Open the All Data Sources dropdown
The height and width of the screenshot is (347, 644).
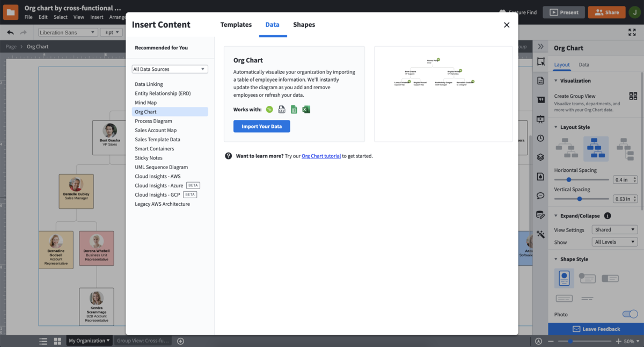170,69
